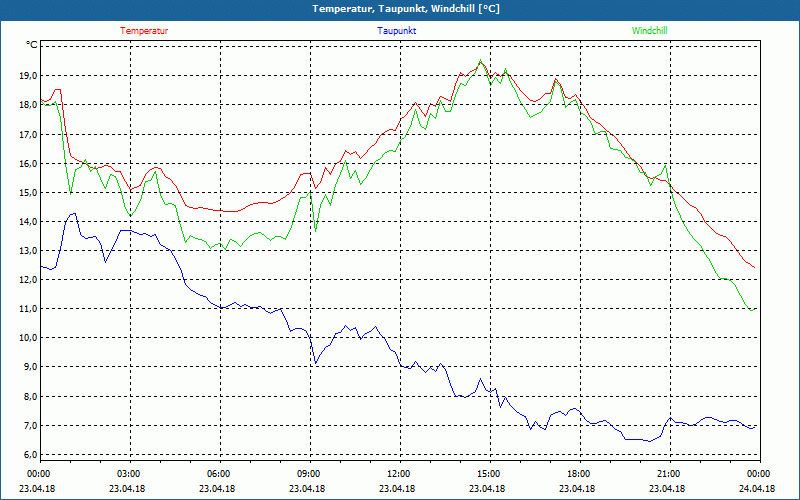This screenshot has width=800, height=500.
Task: Select the 8,0 y-axis value
Action: (x=31, y=396)
